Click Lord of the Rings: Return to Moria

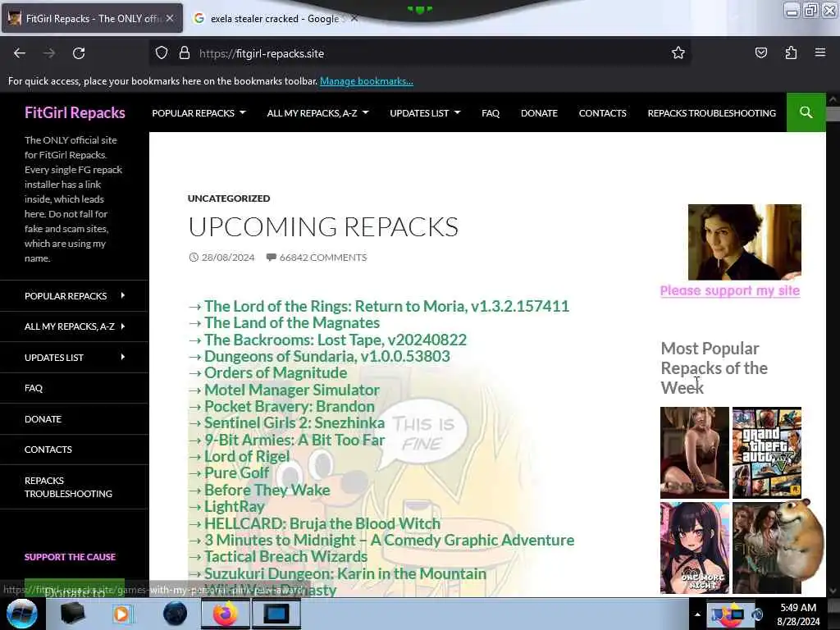coord(386,306)
